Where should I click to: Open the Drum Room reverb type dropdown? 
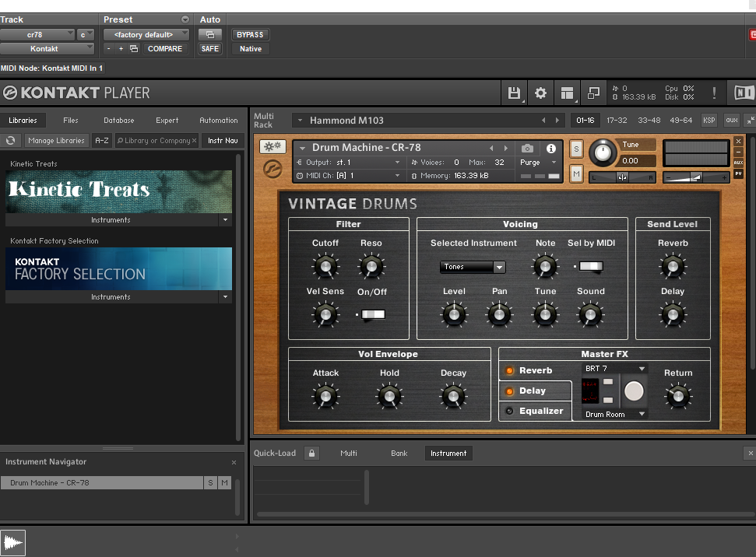point(615,415)
